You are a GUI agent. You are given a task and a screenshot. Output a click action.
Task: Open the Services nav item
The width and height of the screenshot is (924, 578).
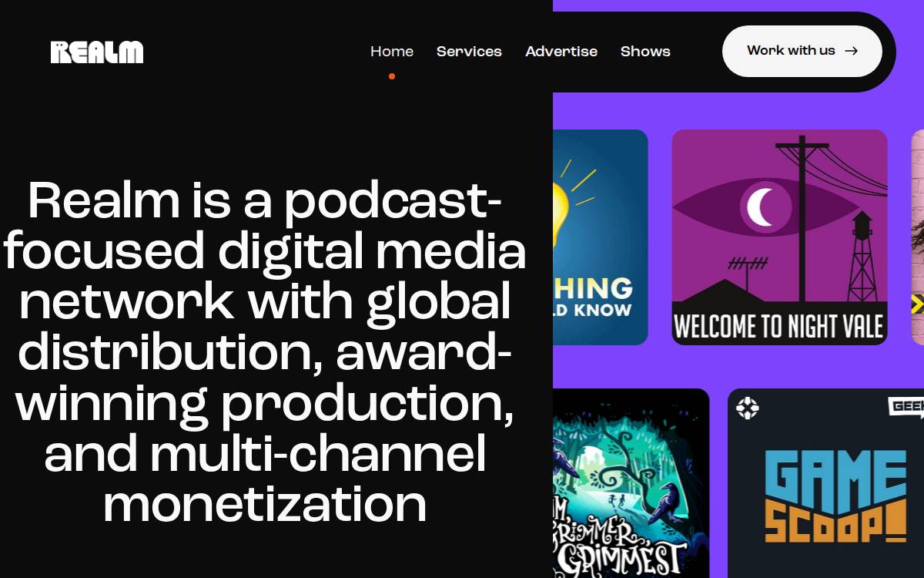(x=469, y=52)
